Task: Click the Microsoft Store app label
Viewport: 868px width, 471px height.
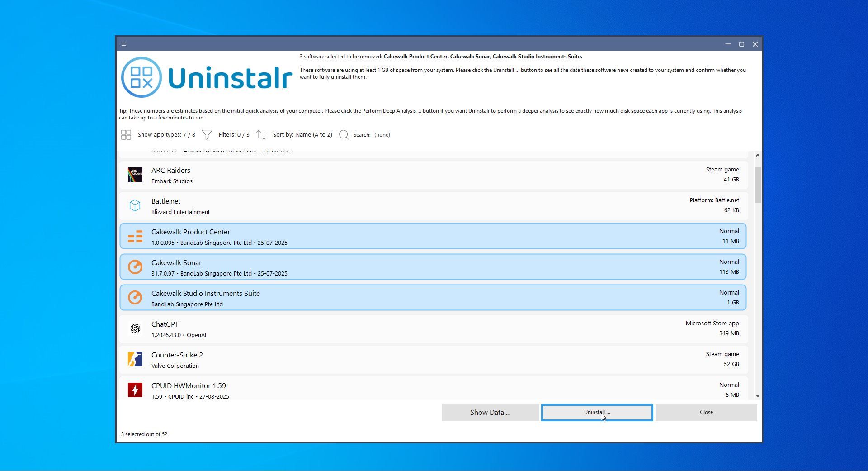Action: click(712, 324)
